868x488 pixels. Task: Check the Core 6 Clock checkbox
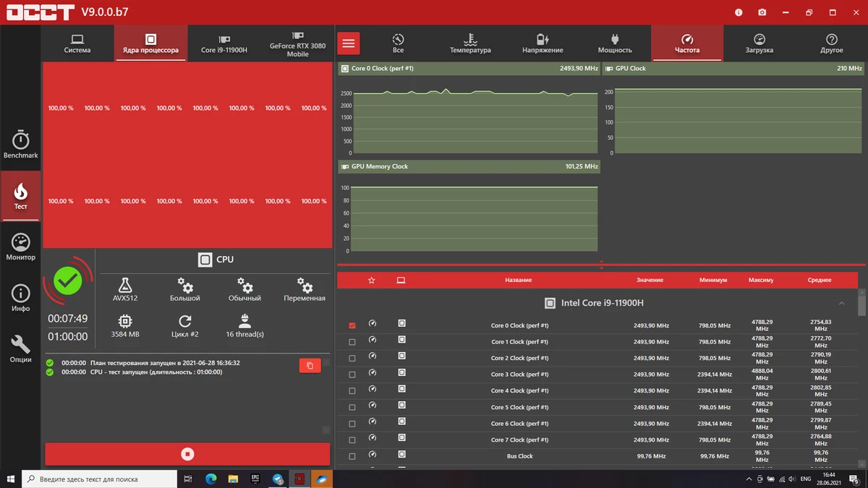352,424
